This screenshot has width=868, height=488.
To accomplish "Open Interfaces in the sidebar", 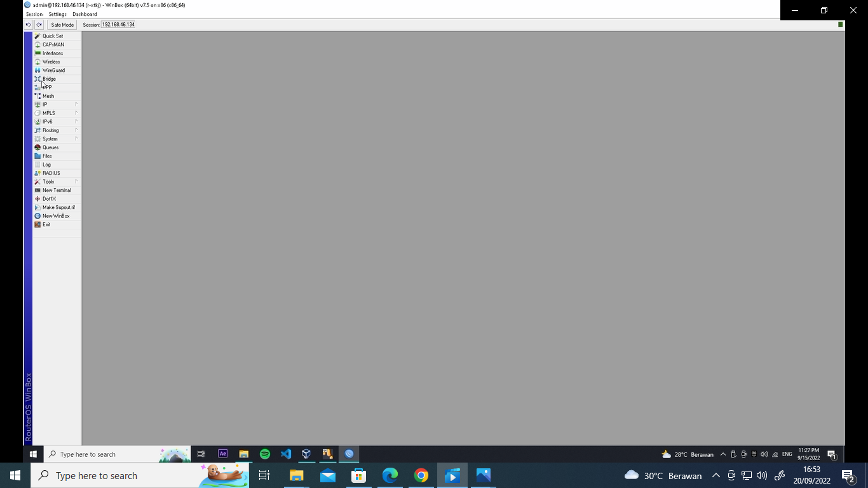I will coord(57,53).
